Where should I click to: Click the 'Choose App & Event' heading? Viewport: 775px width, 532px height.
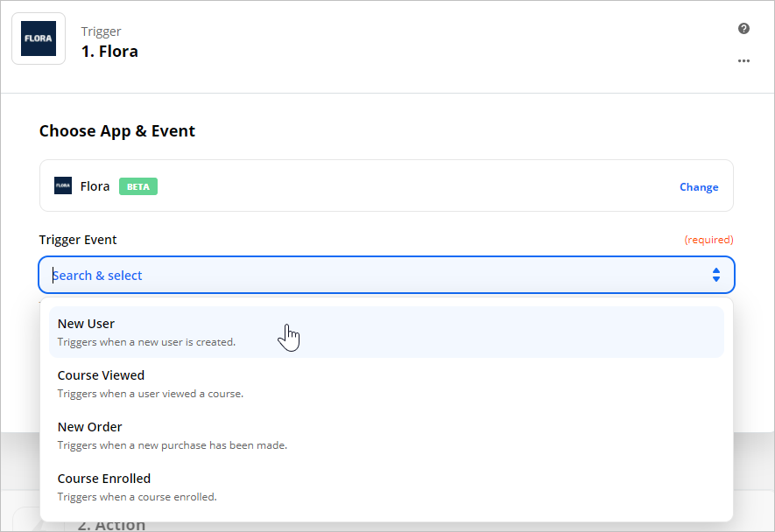[x=117, y=131]
